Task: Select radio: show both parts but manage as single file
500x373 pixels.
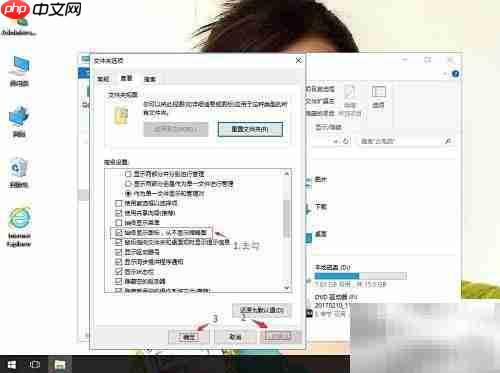Action: click(x=128, y=183)
